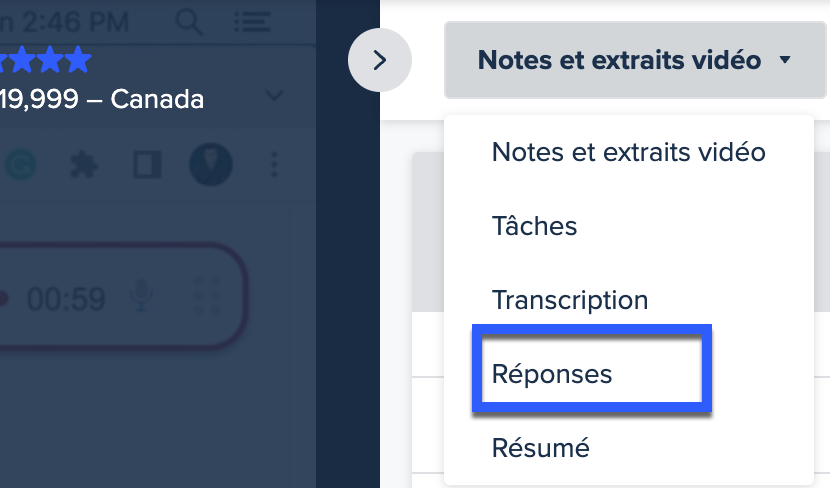
Task: Click the microphone icon in recorder
Action: point(142,296)
